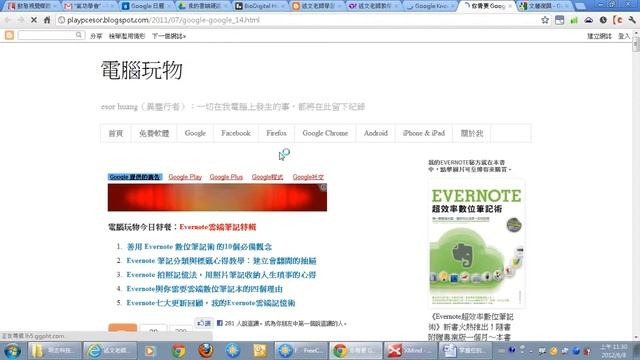Screen dimensions: 640x360
Task: Open the Android blog menu item
Action: 376,133
